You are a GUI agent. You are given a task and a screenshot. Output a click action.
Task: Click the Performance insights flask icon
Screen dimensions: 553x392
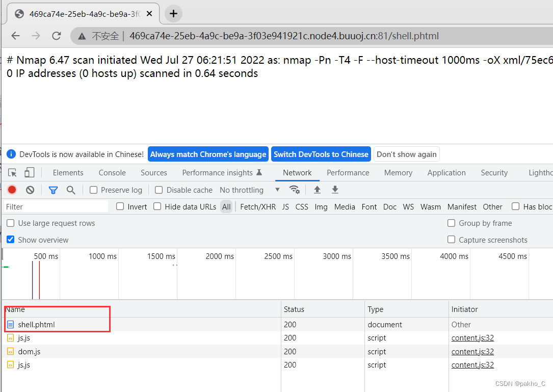point(259,172)
